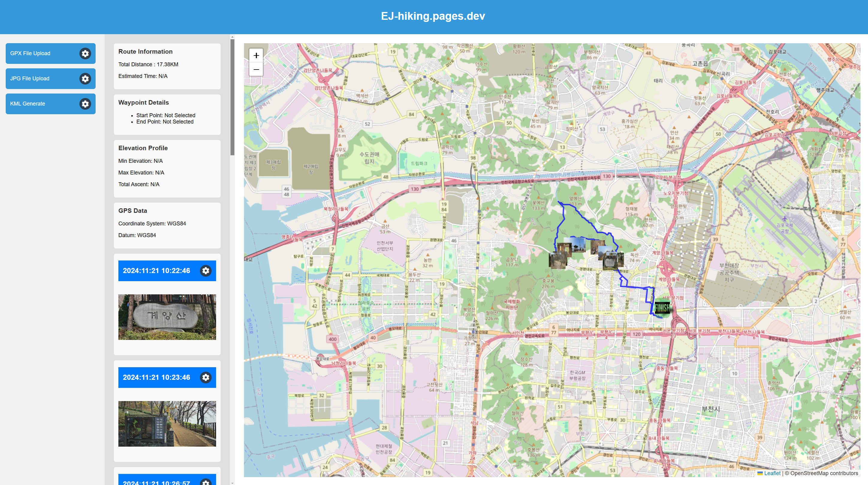Screen dimensions: 868x485
Task: Click the Elevation Profile heading
Action: coord(143,148)
